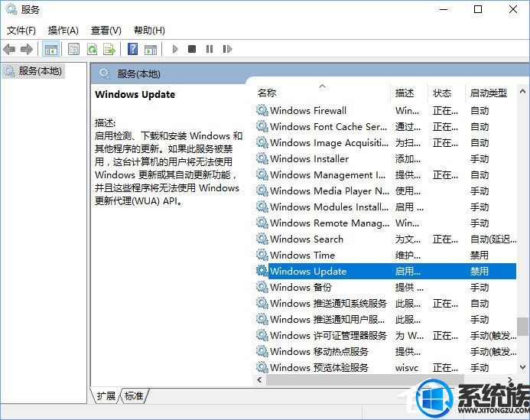Open the 文件(F) menu

(21, 31)
